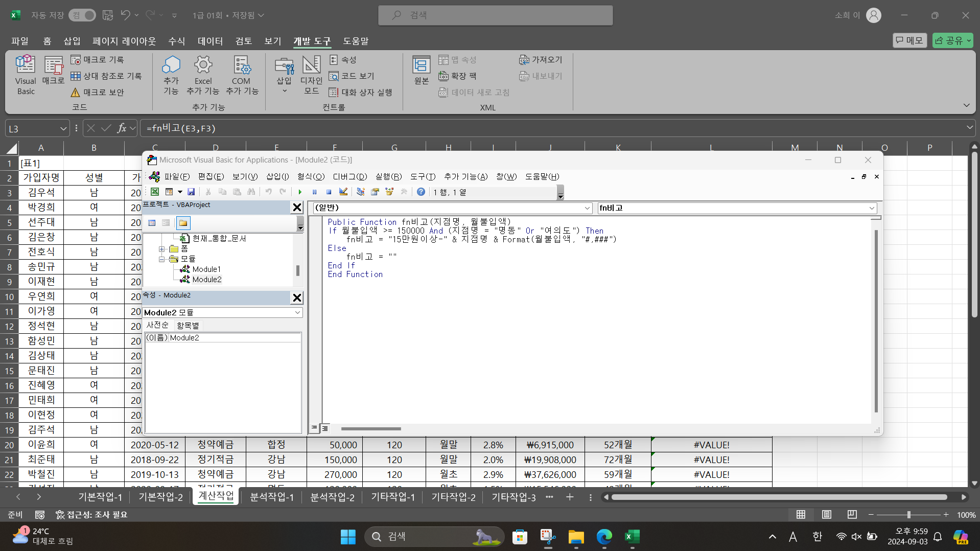Viewport: 980px width, 551px height.
Task: Click the VBA Help question mark icon
Action: click(x=421, y=192)
